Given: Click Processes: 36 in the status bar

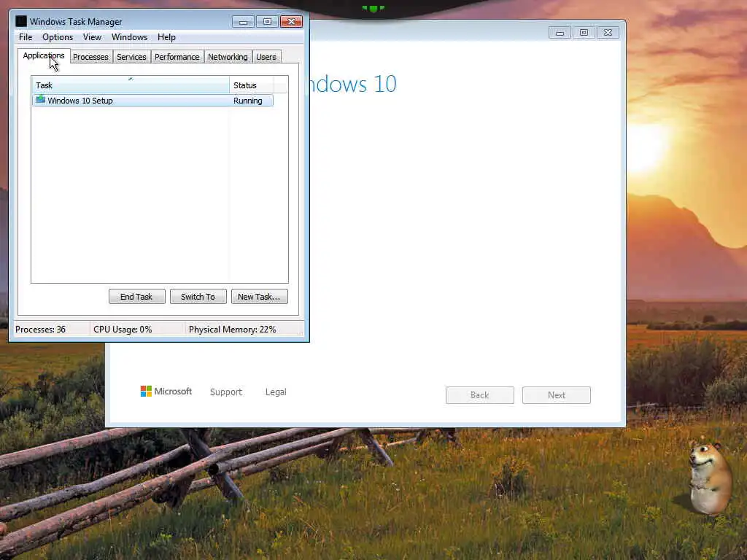Looking at the screenshot, I should pyautogui.click(x=41, y=330).
